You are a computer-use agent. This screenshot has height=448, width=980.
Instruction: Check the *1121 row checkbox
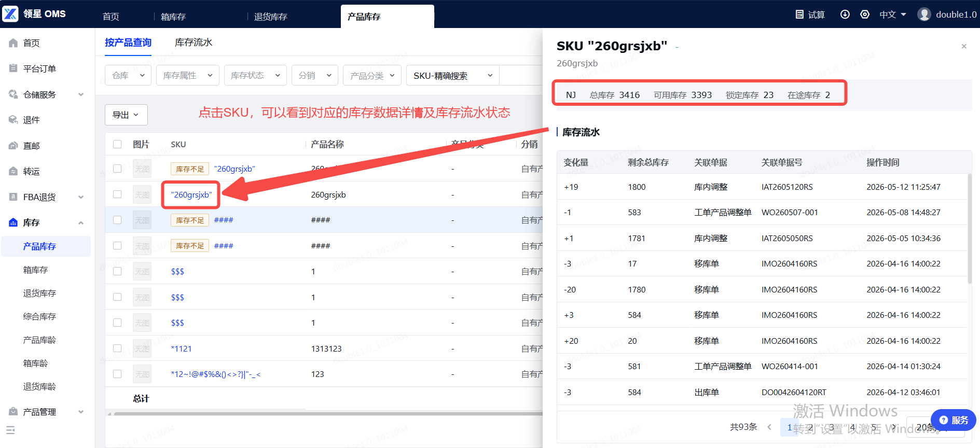(117, 348)
